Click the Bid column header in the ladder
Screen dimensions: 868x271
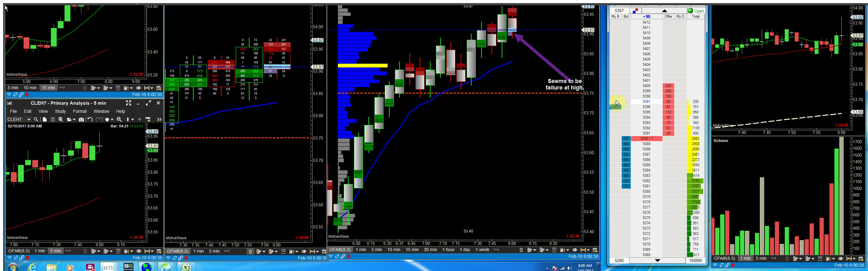(626, 16)
